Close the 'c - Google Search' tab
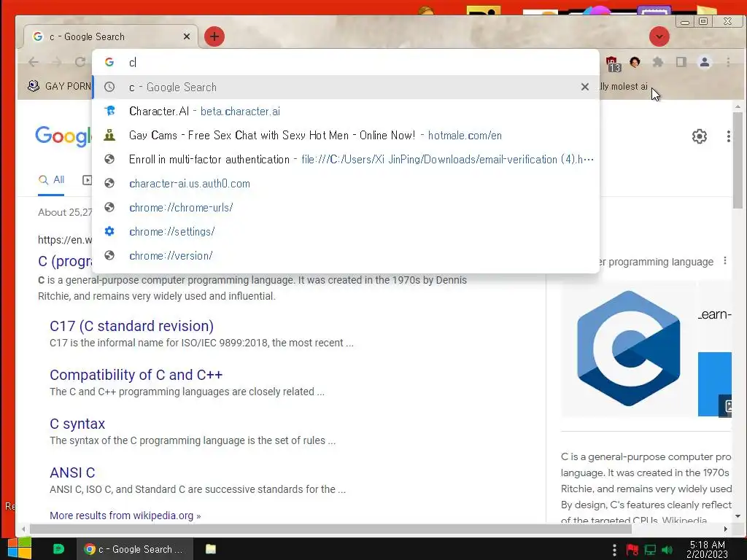Image resolution: width=747 pixels, height=560 pixels. coord(187,36)
